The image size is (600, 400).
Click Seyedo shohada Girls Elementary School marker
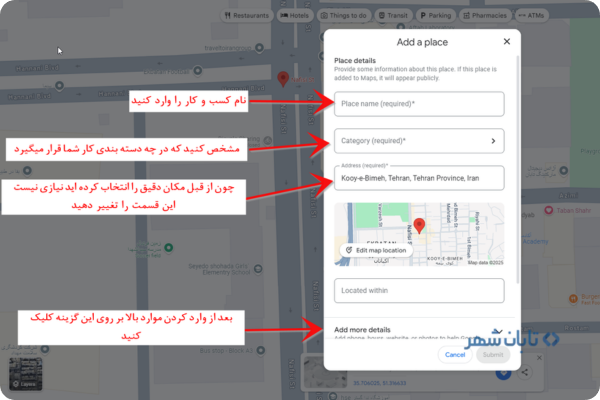(258, 269)
